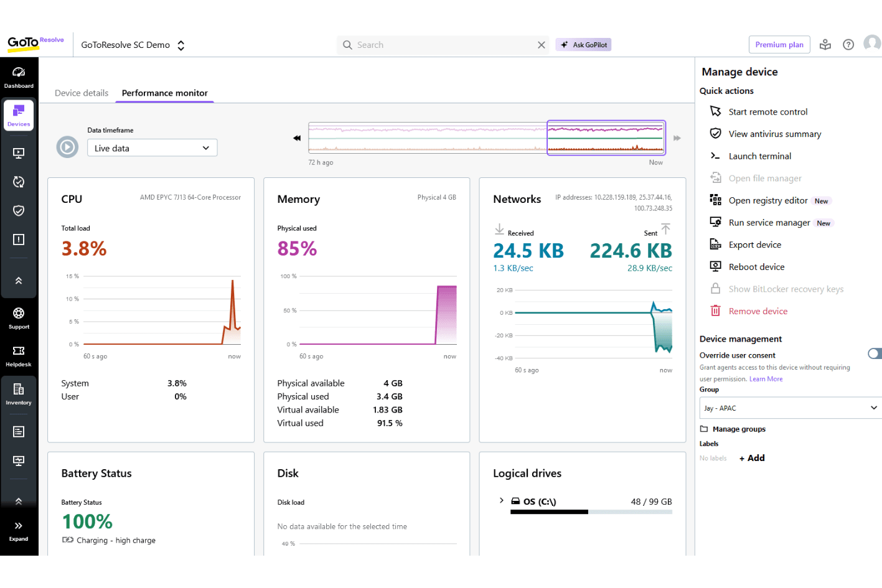Click the drive icon next to OS (C:\)

point(515,502)
